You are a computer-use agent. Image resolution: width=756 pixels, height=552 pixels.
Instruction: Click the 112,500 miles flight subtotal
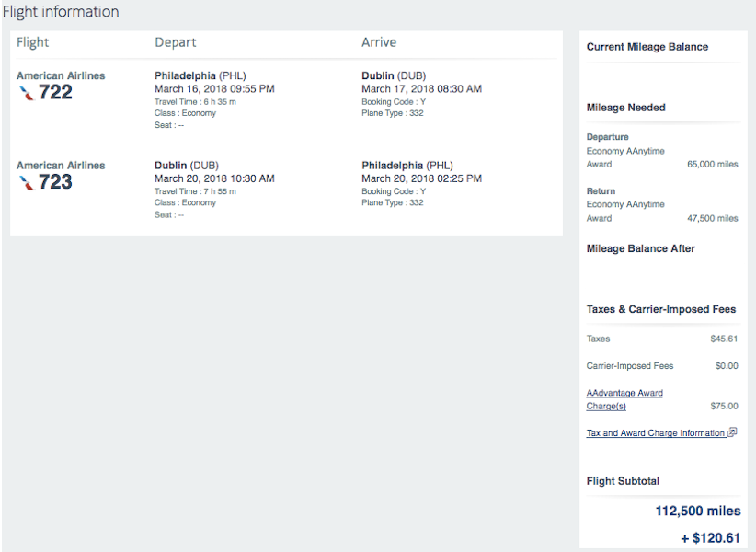697,512
